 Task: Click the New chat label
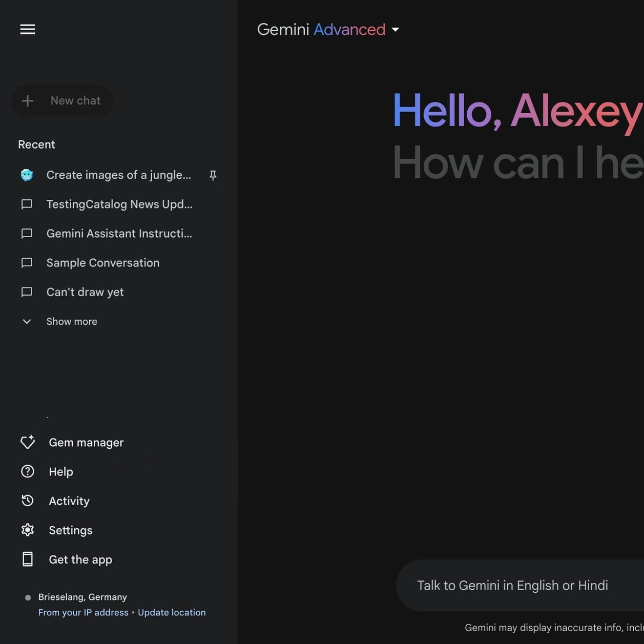75,101
